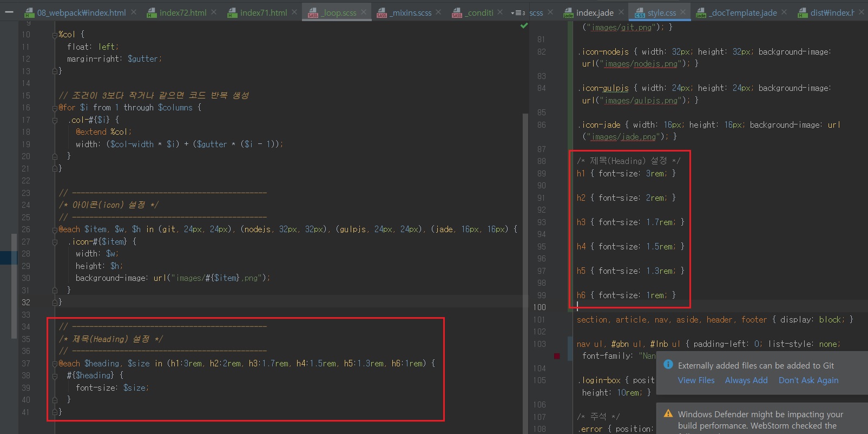Click the Always Add link
The image size is (868, 434).
pos(746,380)
